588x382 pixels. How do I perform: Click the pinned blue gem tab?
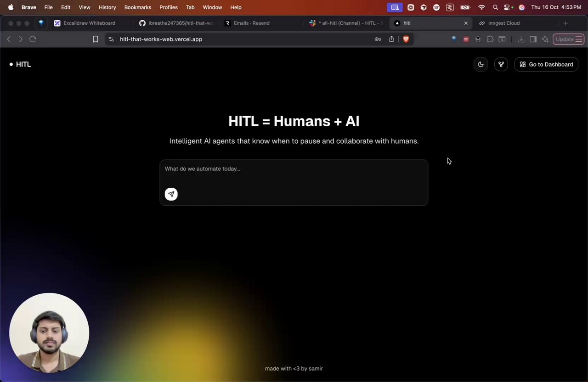(x=41, y=23)
